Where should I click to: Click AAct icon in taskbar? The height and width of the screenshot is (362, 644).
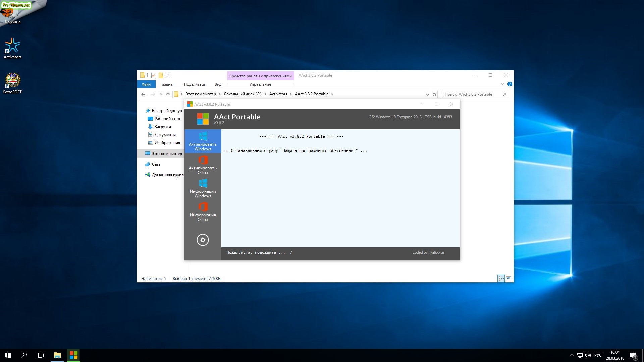(73, 355)
